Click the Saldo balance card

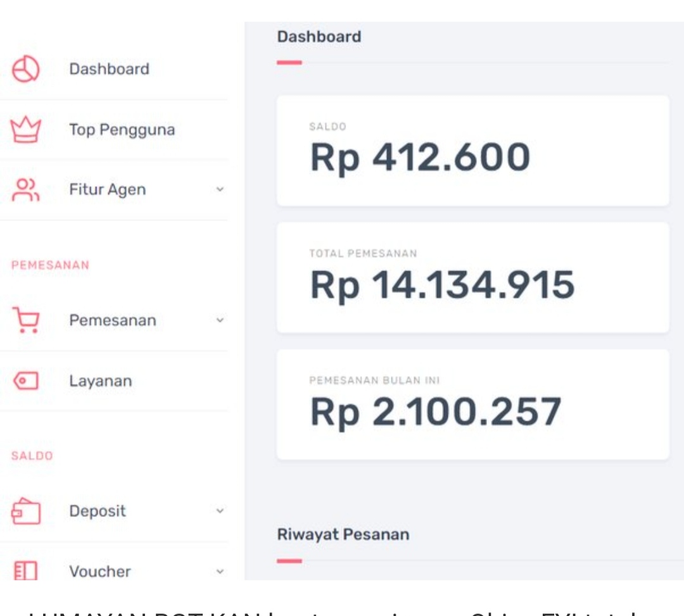472,151
